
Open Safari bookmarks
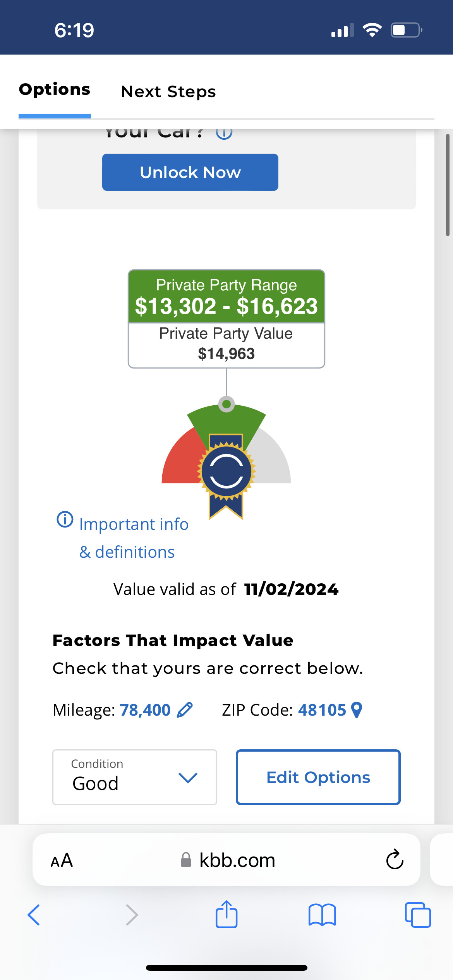[x=322, y=915]
